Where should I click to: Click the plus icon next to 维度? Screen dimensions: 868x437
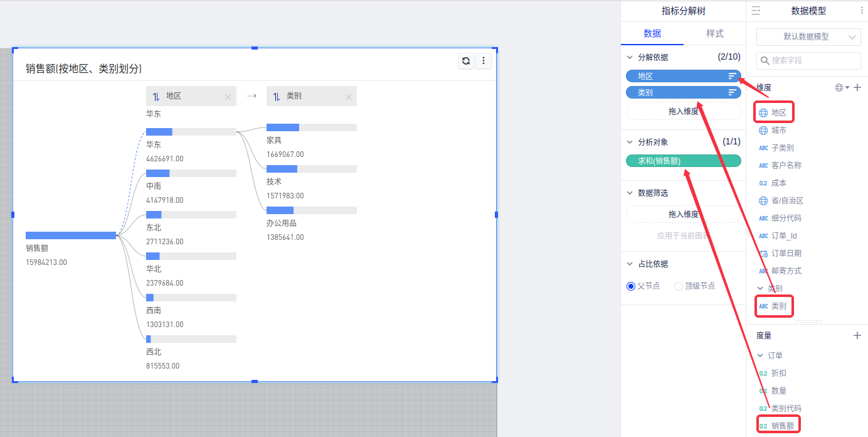tap(857, 88)
